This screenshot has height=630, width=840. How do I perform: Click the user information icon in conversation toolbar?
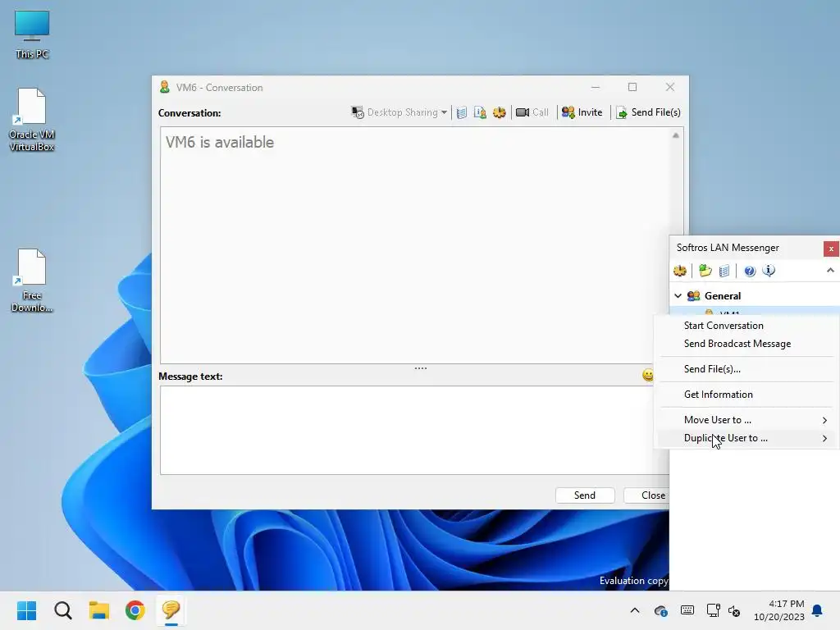tap(480, 112)
